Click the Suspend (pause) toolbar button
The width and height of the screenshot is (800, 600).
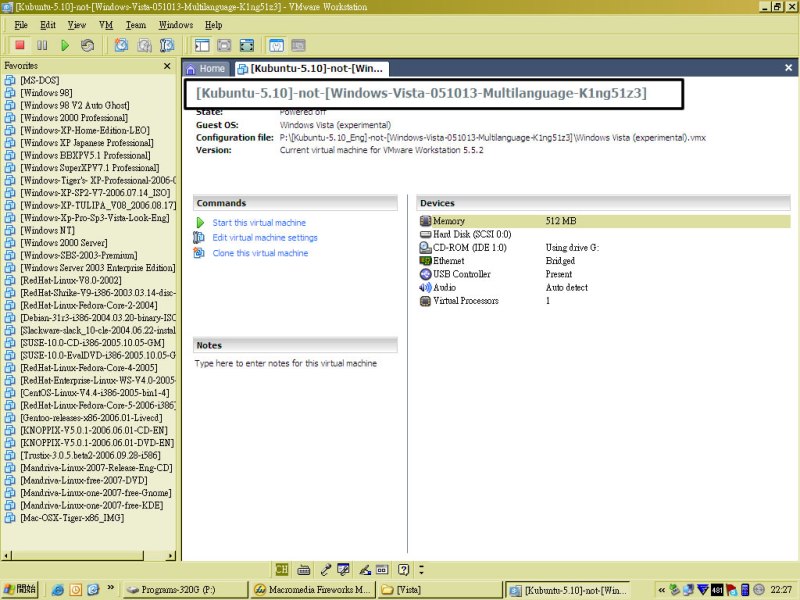[x=42, y=45]
